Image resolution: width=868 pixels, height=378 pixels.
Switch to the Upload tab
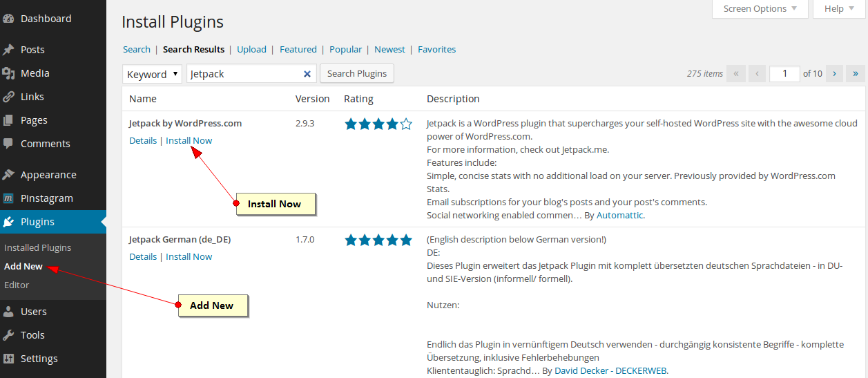(x=251, y=49)
